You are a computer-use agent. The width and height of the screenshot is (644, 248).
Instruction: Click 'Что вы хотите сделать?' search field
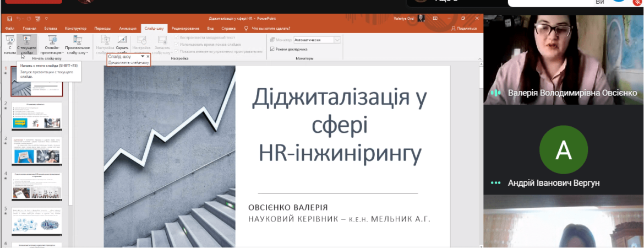271,28
